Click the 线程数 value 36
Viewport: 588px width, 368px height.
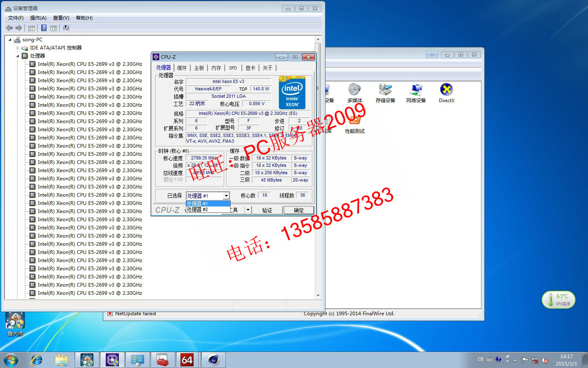(303, 195)
